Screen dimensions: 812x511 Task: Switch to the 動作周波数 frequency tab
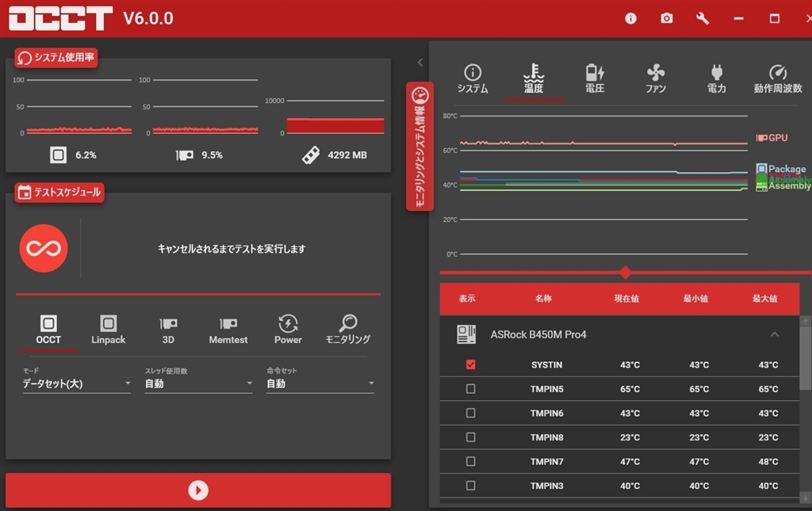[x=778, y=78]
